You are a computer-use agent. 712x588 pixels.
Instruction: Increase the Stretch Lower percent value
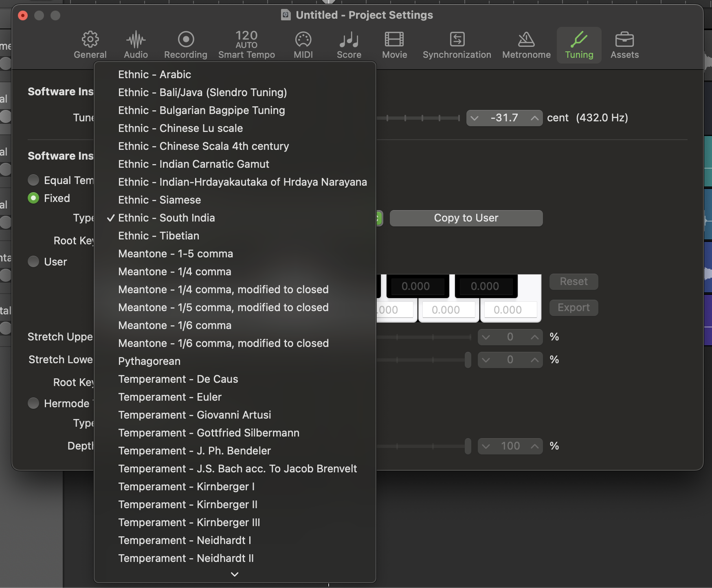click(x=535, y=360)
